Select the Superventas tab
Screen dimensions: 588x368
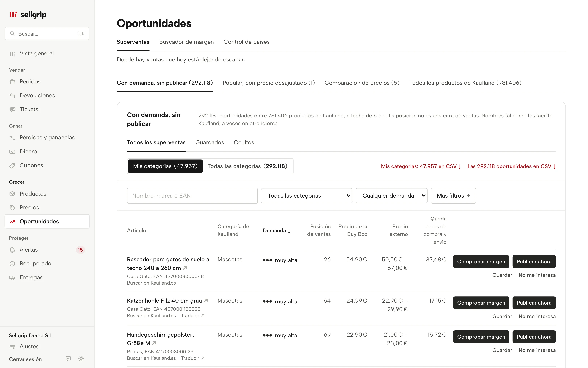133,42
